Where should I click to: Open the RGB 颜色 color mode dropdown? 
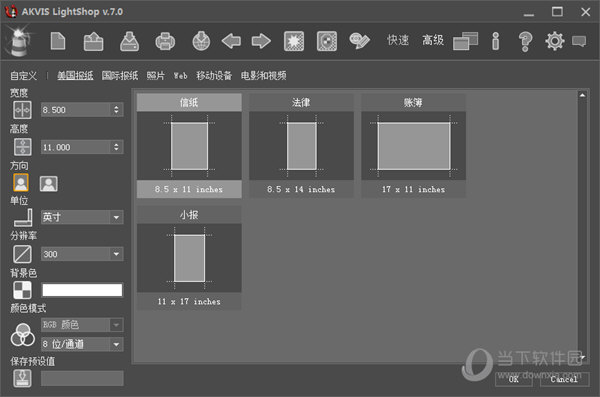point(82,325)
